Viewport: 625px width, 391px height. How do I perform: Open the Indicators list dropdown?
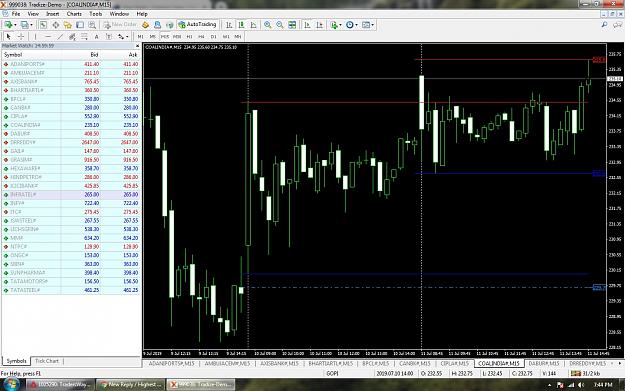(x=335, y=25)
